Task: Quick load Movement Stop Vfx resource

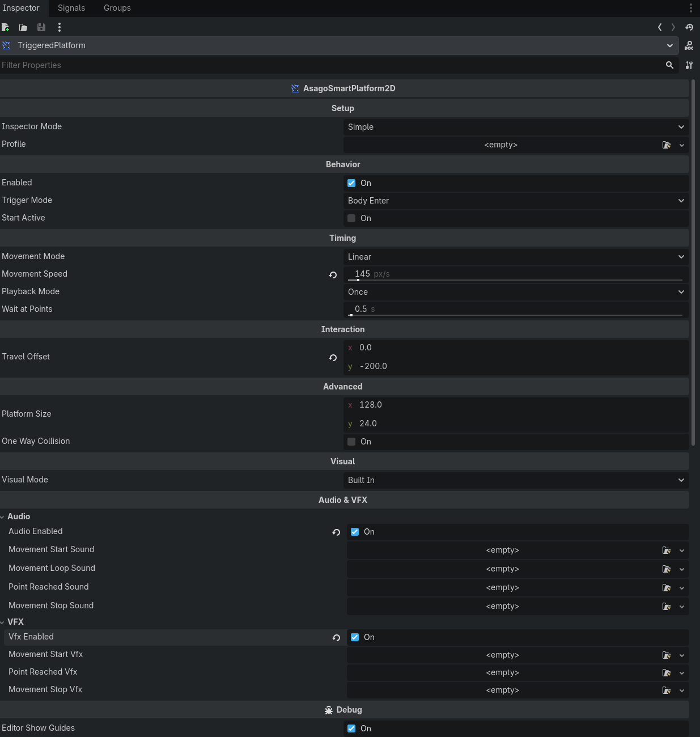Action: (667, 691)
